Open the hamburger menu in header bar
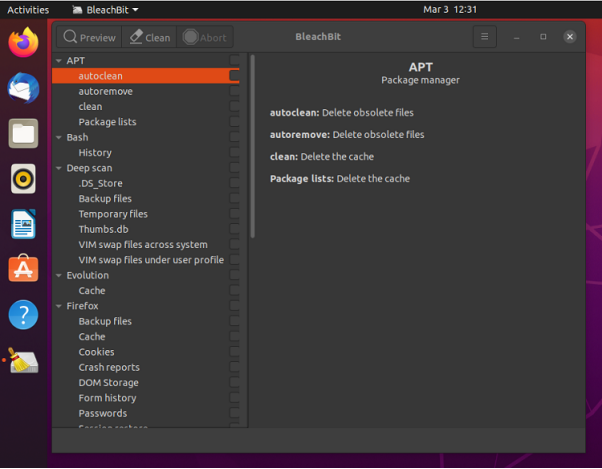The image size is (602, 469). coord(484,37)
